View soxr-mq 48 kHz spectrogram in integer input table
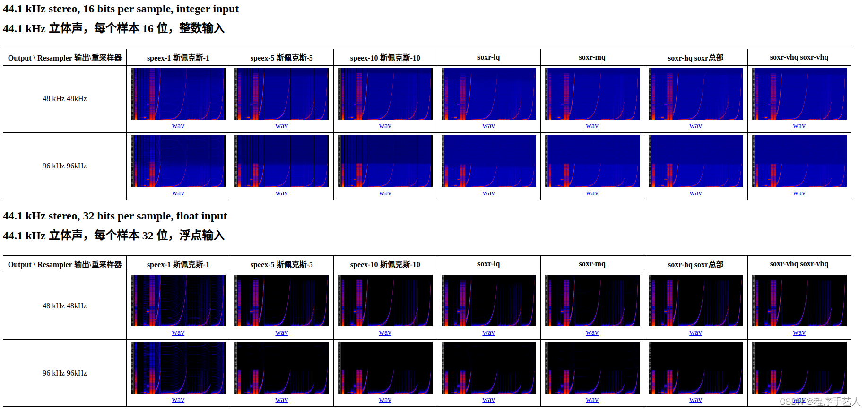868x411 pixels. [x=592, y=94]
